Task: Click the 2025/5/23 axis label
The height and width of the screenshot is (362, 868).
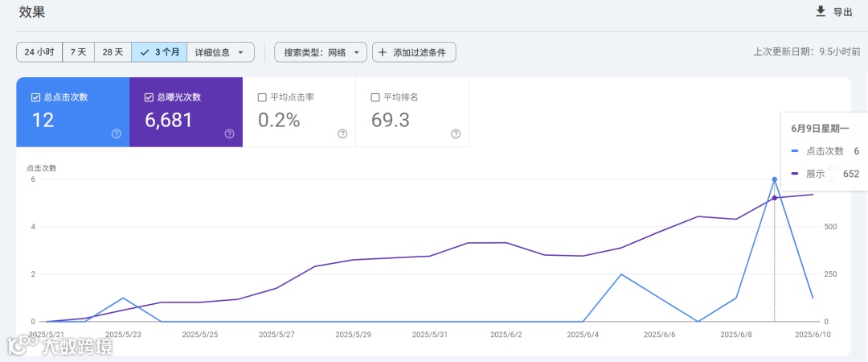Action: coord(123,335)
